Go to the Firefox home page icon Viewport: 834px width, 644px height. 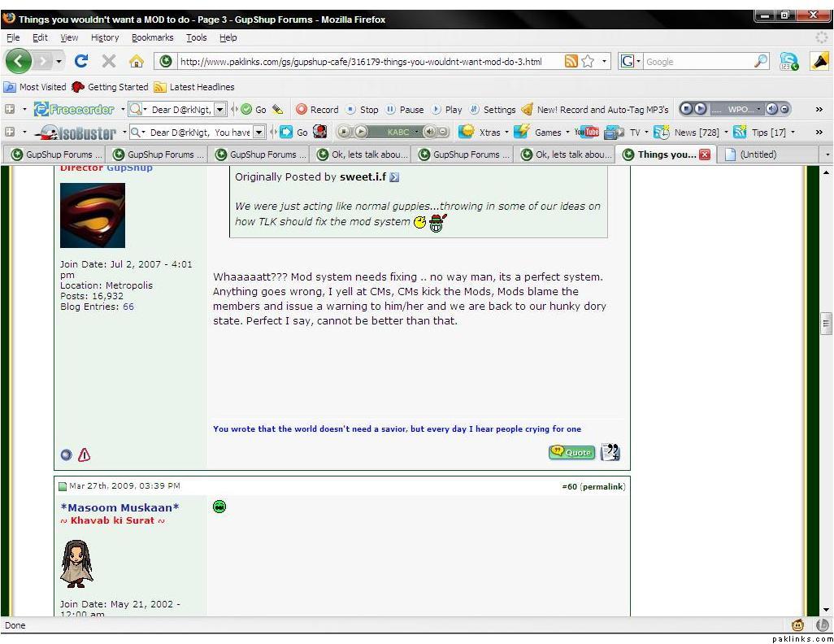tap(136, 61)
